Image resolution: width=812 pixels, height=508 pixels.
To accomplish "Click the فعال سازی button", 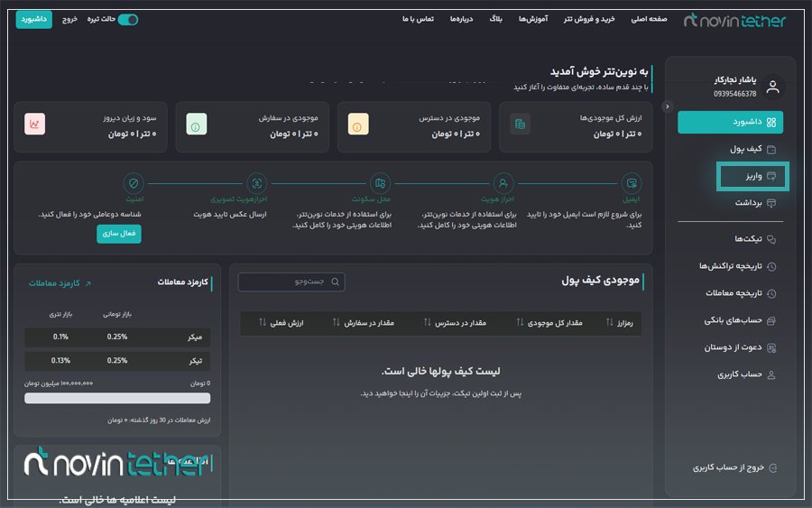I will tap(118, 234).
